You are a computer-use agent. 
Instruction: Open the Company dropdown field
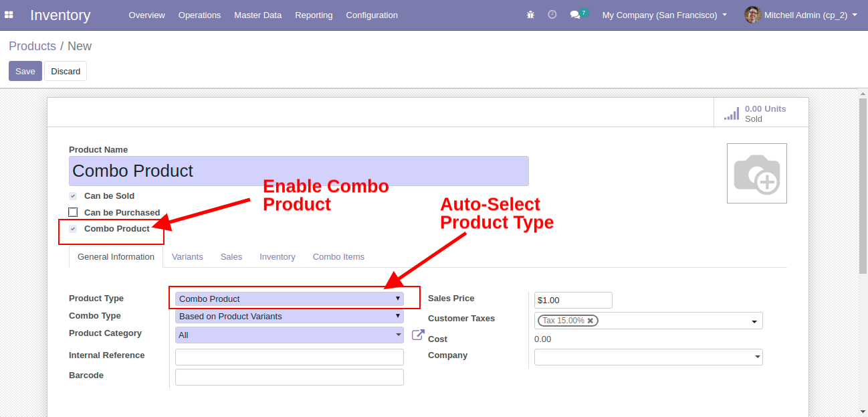pos(648,357)
